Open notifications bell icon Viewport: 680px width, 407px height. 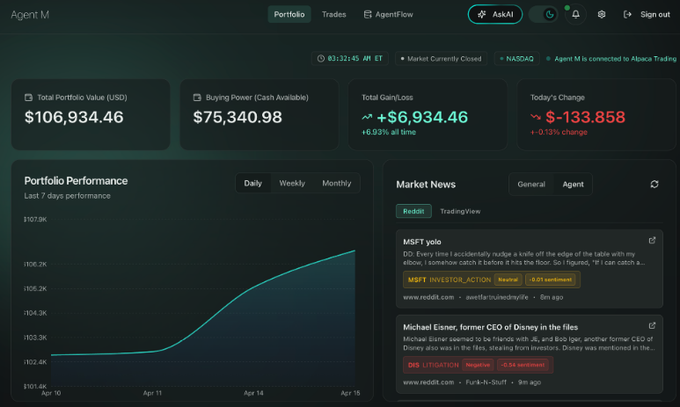click(x=575, y=14)
